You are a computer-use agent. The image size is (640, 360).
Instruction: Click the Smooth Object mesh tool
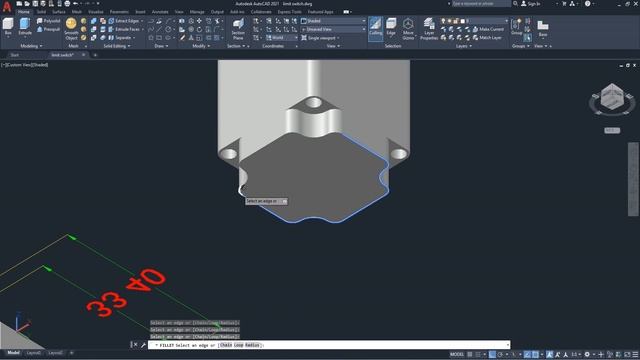[x=71, y=29]
